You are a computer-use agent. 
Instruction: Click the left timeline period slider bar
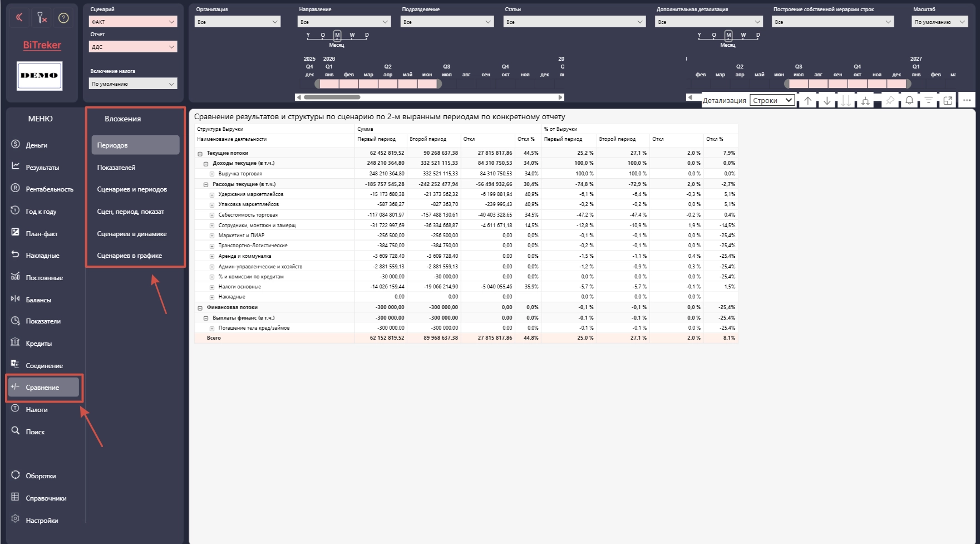pos(378,84)
